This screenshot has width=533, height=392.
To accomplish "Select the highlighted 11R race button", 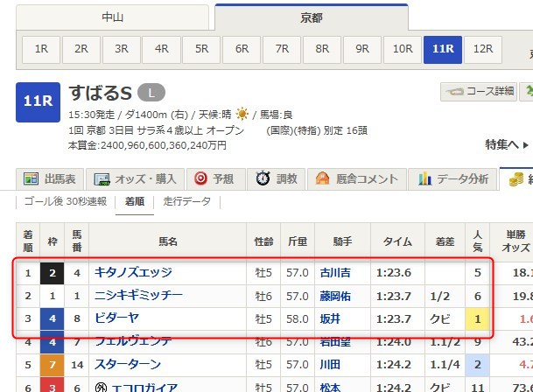I will point(443,50).
